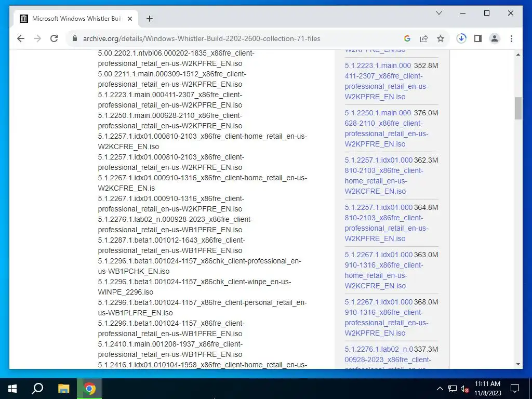Click the scrollbar up arrow

pos(518,55)
